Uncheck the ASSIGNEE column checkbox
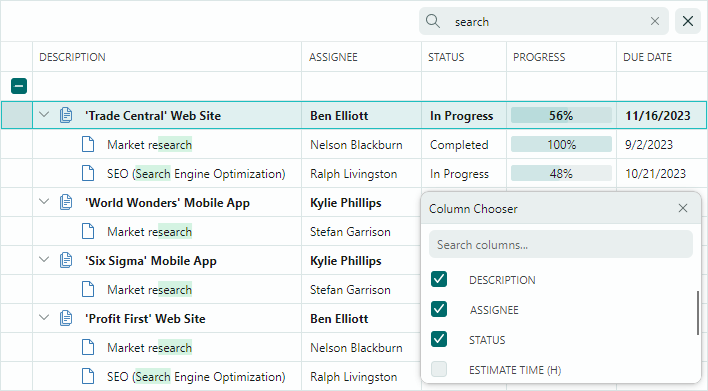Image resolution: width=708 pixels, height=391 pixels. point(439,309)
